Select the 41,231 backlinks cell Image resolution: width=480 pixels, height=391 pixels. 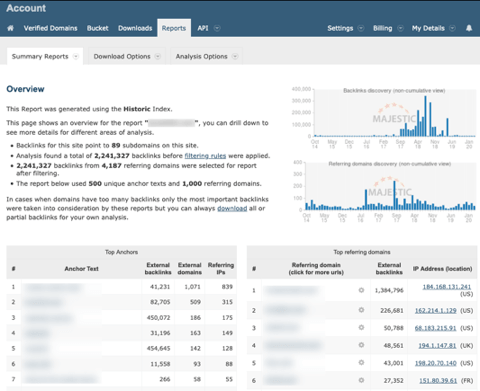click(160, 287)
